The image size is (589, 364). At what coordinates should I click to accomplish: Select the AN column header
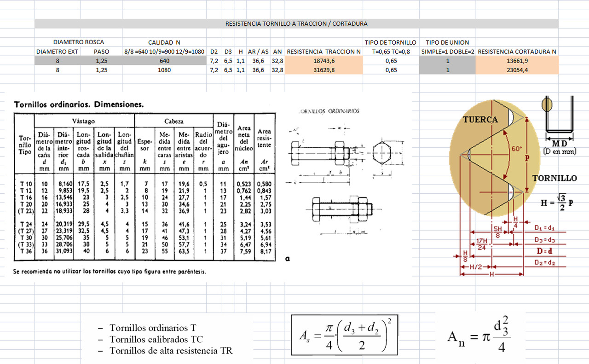click(x=277, y=52)
